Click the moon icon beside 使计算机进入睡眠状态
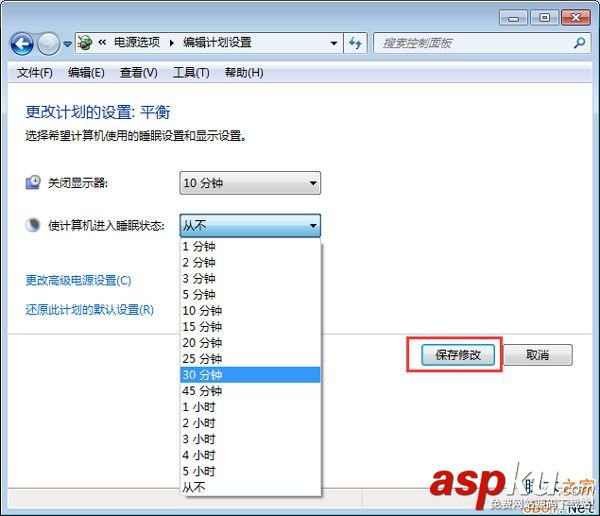This screenshot has width=600, height=516. pyautogui.click(x=33, y=225)
